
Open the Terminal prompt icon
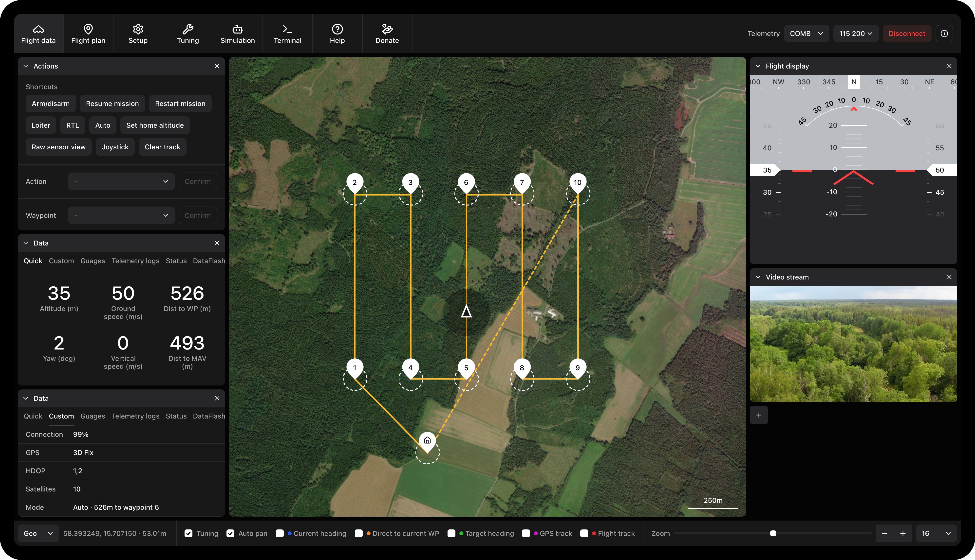click(287, 29)
